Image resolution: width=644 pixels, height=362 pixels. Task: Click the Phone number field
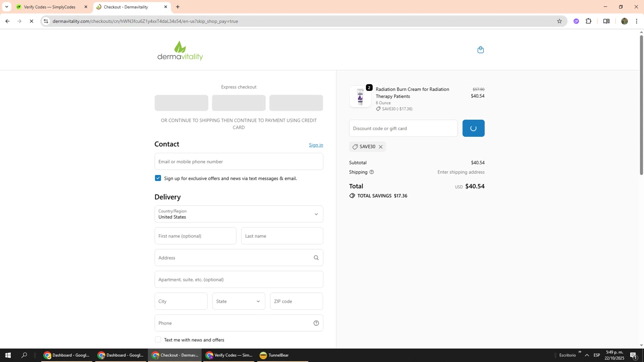pos(239,323)
